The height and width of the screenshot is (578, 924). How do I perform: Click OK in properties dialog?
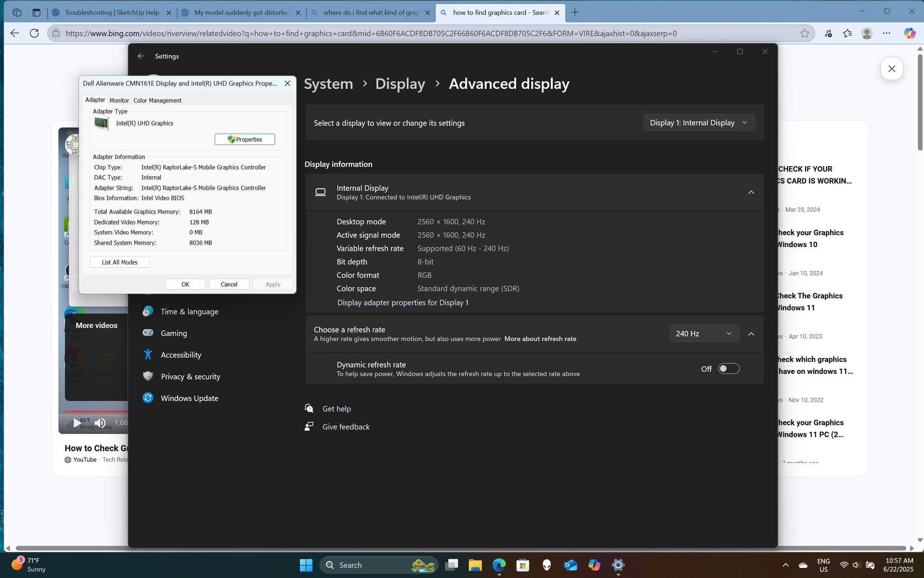(185, 284)
